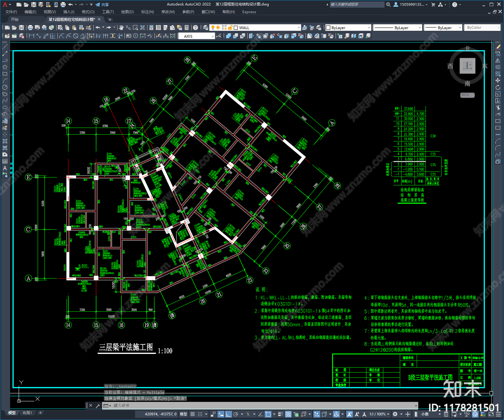Image resolution: width=504 pixels, height=420 pixels.
Task: Click the search magnifier icon in the title bar
Action: point(388,4)
